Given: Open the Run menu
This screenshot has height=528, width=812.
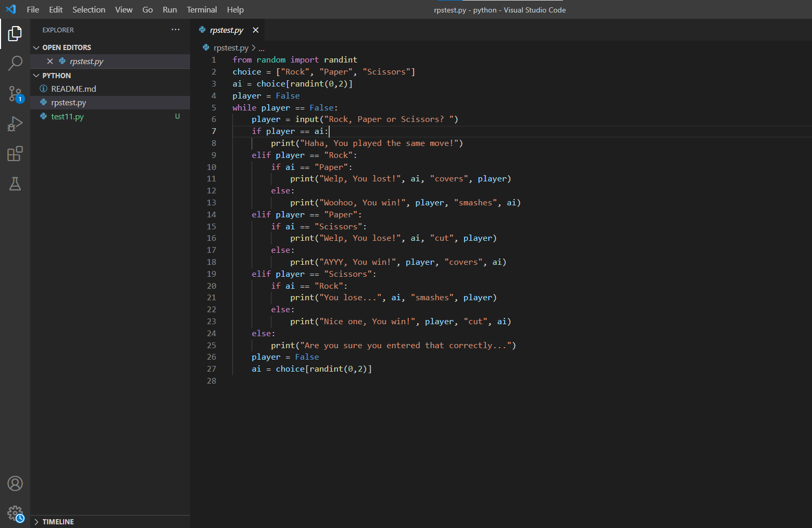Looking at the screenshot, I should [169, 9].
